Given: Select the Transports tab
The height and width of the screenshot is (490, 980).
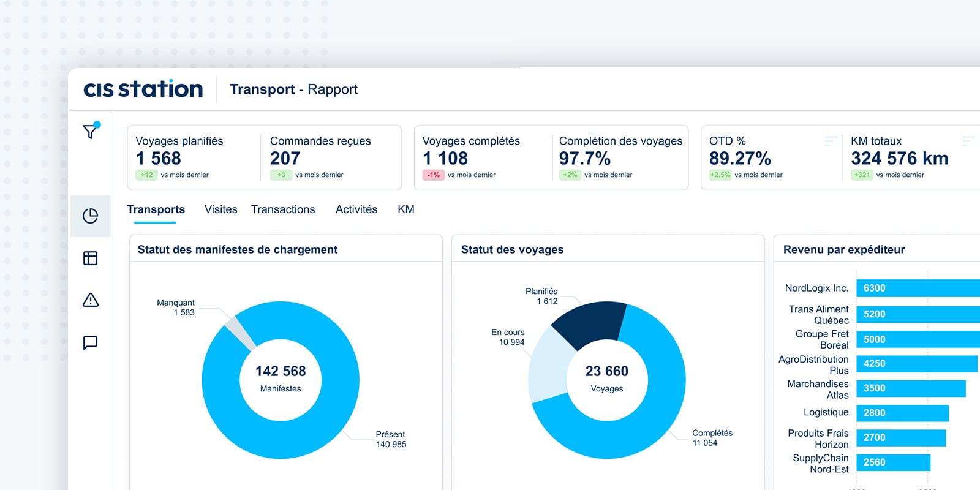Looking at the screenshot, I should pyautogui.click(x=156, y=209).
